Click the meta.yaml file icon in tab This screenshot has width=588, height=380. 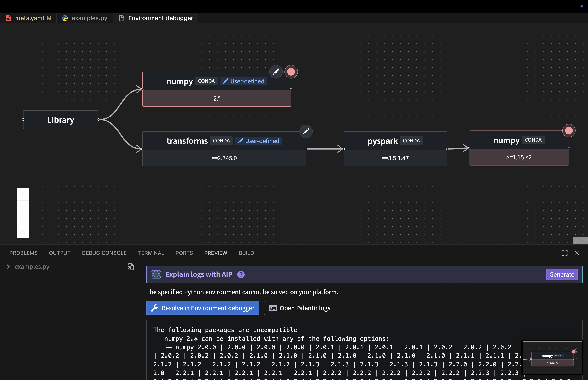pyautogui.click(x=8, y=18)
